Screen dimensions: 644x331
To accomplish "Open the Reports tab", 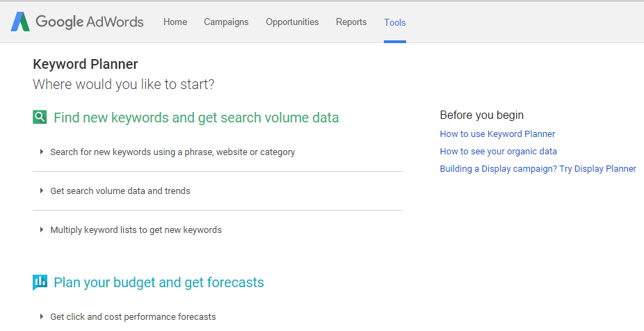I will click(x=351, y=22).
